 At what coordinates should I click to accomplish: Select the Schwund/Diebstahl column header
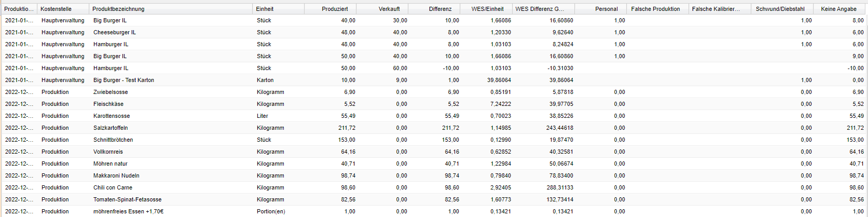pos(780,9)
